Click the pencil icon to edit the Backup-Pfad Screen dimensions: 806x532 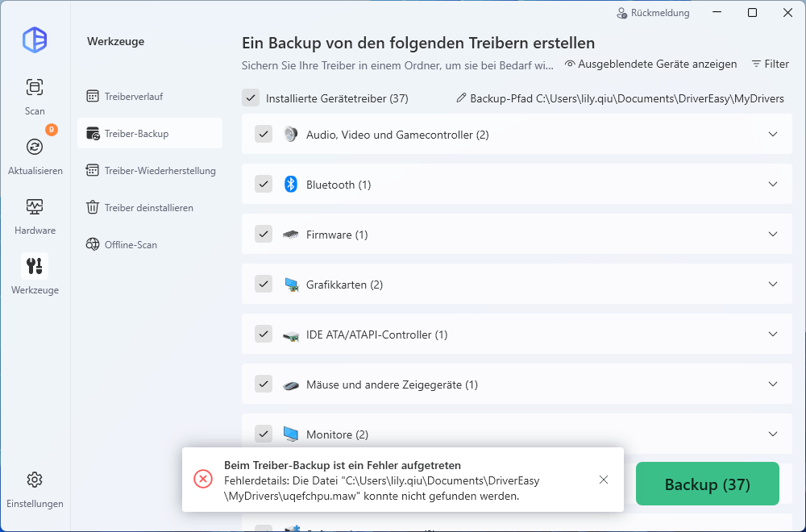(x=461, y=98)
